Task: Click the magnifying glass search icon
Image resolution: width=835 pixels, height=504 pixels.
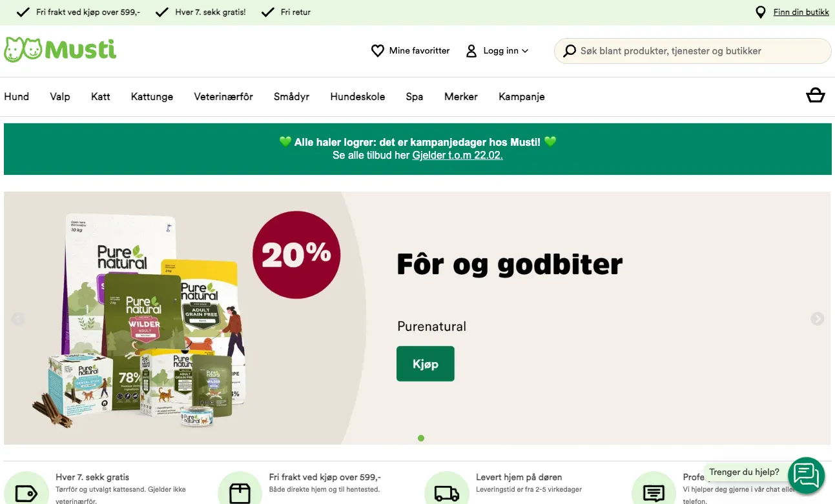Action: pyautogui.click(x=570, y=51)
